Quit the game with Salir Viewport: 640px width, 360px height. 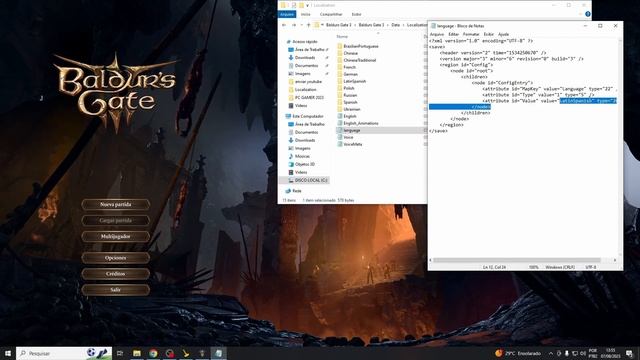click(x=116, y=289)
